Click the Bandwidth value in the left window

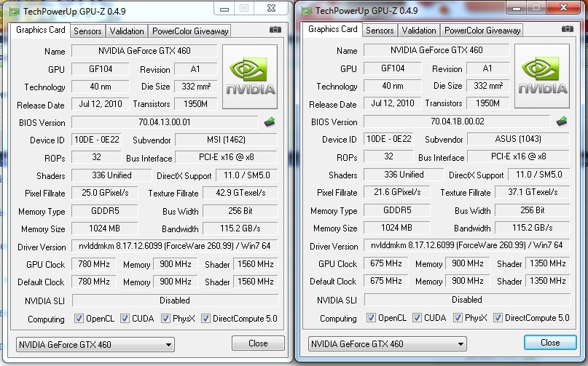click(240, 228)
